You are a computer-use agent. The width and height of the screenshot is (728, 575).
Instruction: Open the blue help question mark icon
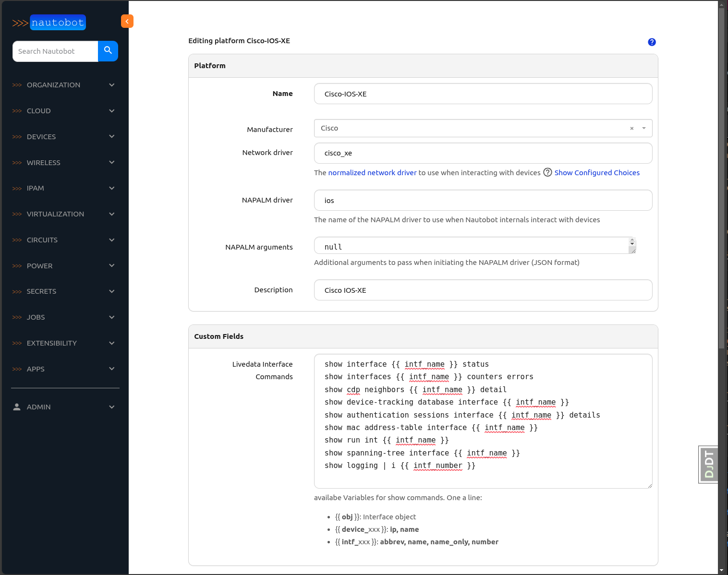[x=652, y=42]
